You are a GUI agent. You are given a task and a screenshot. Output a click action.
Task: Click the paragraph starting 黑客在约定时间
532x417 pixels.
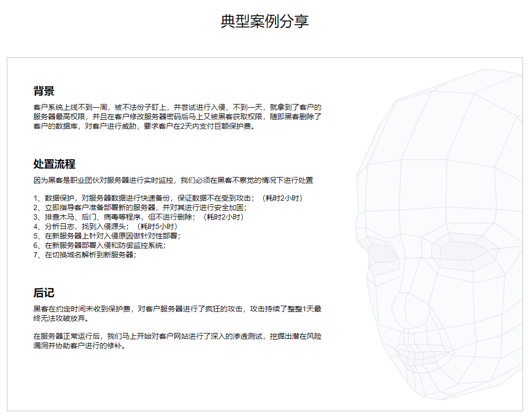(177, 314)
